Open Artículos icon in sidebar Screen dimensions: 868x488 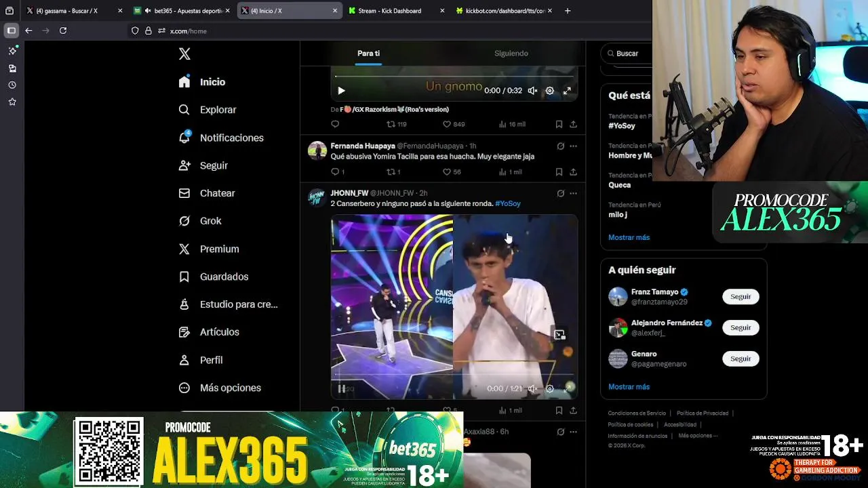[184, 332]
